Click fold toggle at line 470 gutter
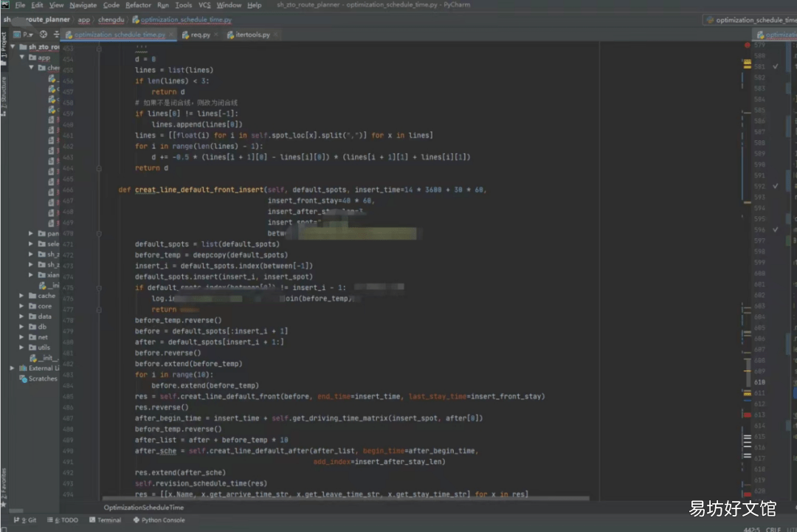797x532 pixels. coord(99,234)
